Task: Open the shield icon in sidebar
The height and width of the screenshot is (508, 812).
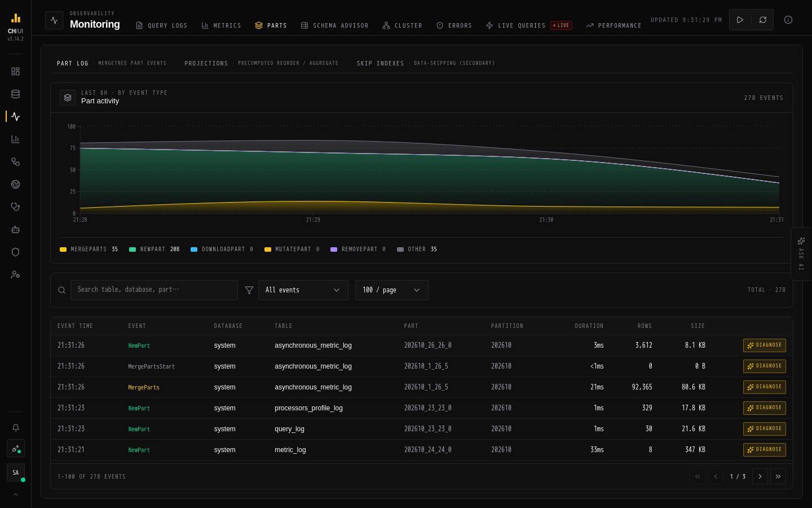Action: (15, 252)
